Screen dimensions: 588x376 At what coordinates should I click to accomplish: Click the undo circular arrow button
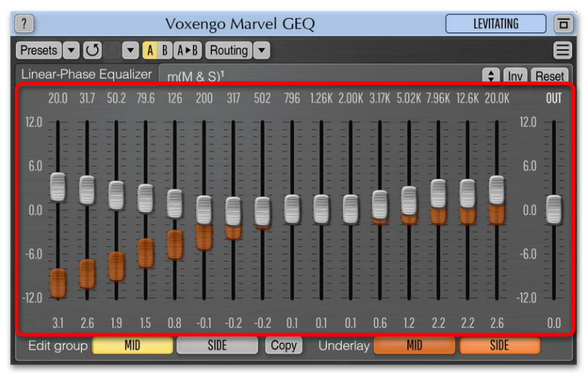pyautogui.click(x=93, y=50)
